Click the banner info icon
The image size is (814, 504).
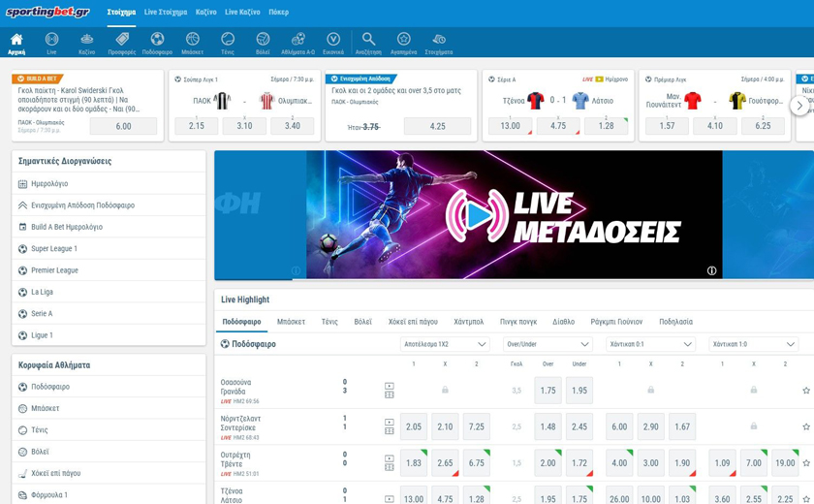click(711, 270)
